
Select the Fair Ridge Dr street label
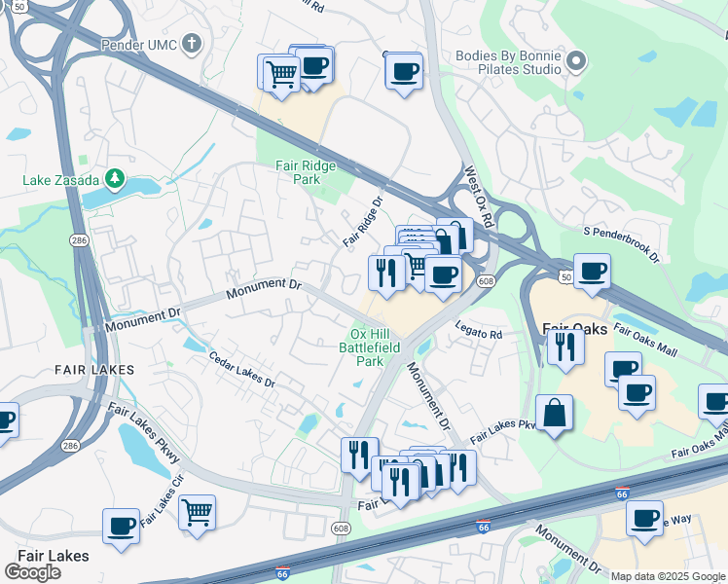coord(363,222)
